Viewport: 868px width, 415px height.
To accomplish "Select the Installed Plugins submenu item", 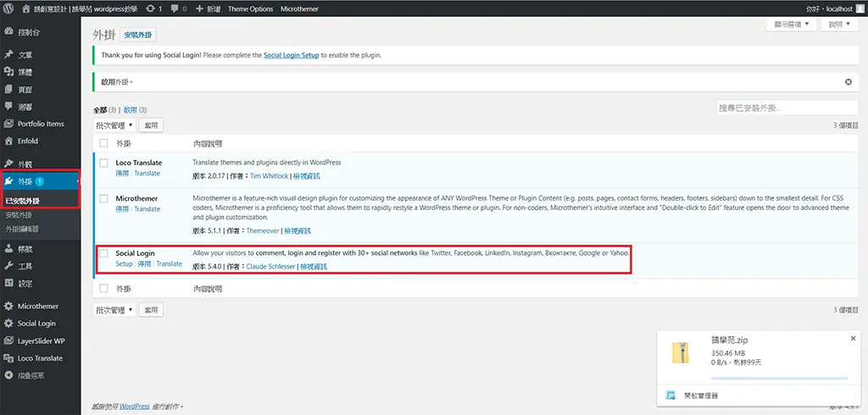I will pos(23,201).
